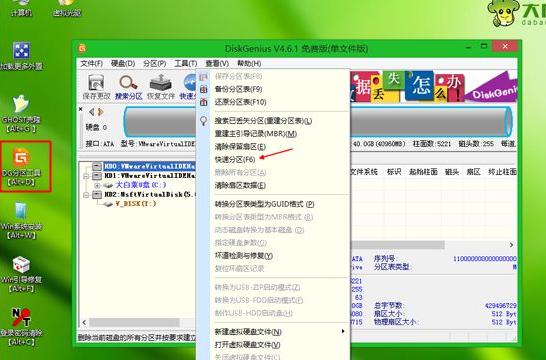
Task: Click the 文件系统 column header
Action: (x=364, y=172)
